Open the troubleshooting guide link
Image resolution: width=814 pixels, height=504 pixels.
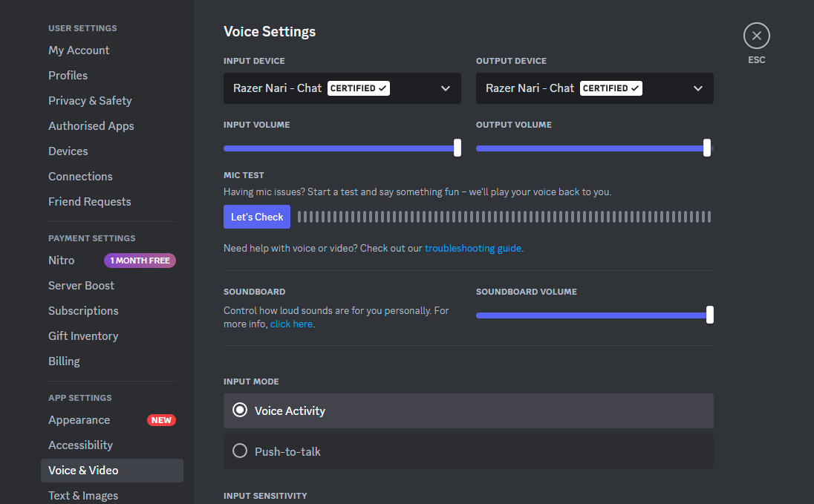click(472, 249)
